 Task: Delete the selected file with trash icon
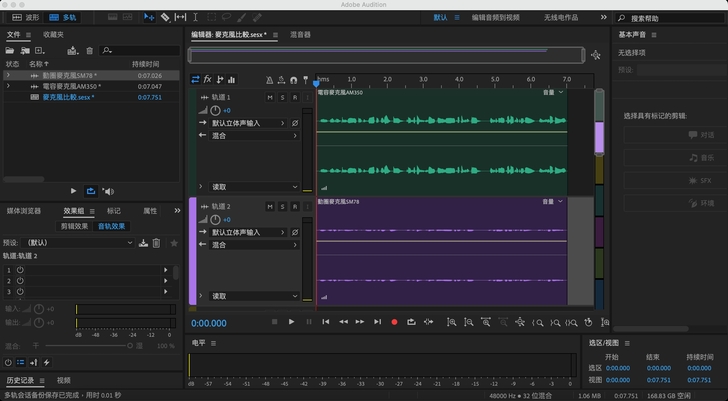click(89, 50)
